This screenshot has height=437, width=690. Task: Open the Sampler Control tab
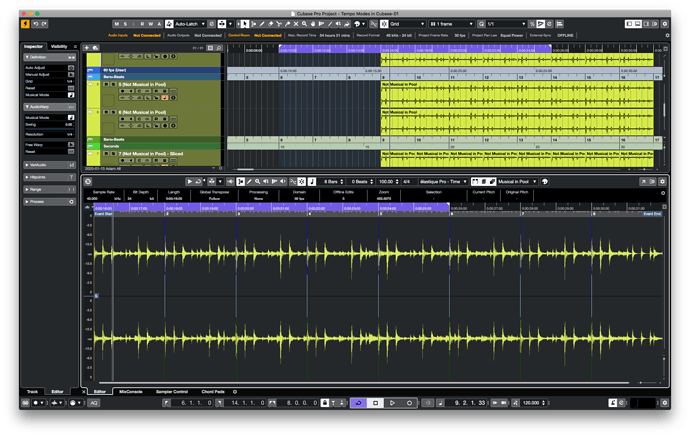172,391
